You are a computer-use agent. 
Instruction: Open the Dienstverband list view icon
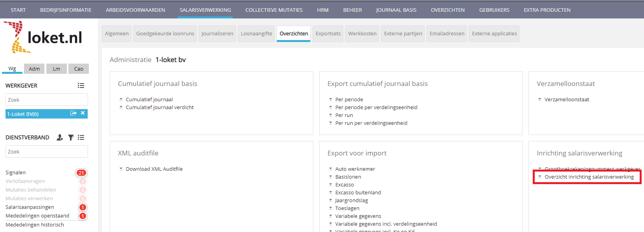(81, 137)
